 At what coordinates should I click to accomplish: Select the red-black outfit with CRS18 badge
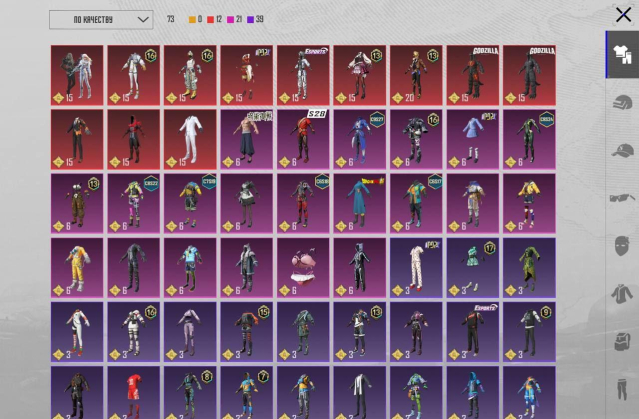303,203
